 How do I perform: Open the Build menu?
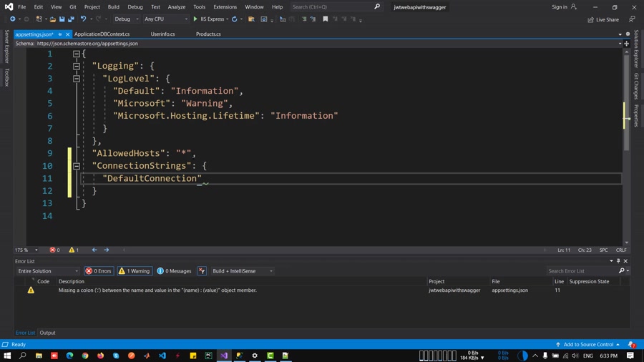pos(113,6)
